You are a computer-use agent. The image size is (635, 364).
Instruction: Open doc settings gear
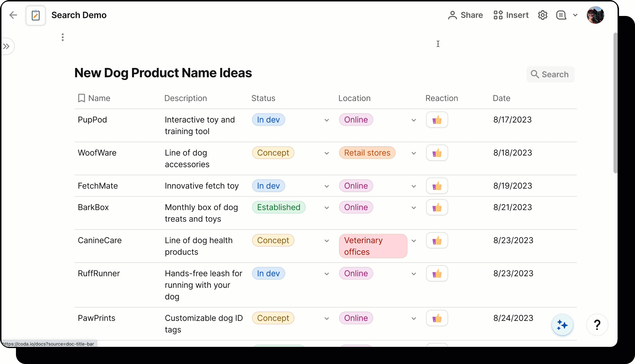coord(542,15)
